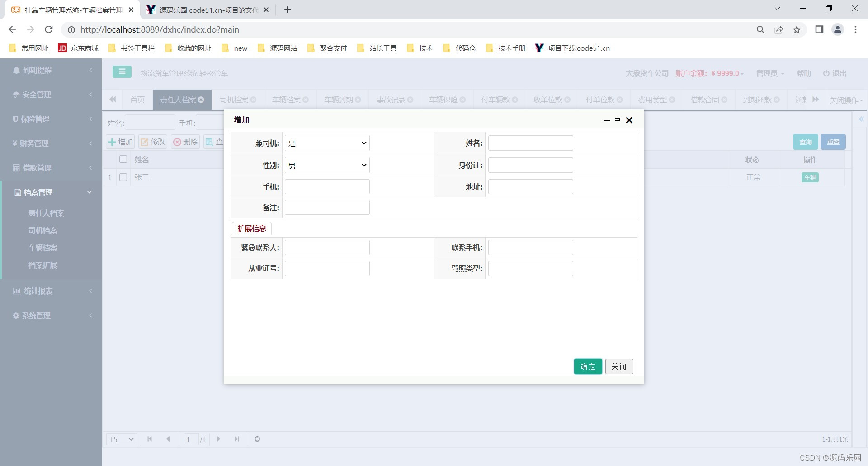Viewport: 868px width, 466px height.
Task: Click the 姓名 name input field in dialog
Action: coord(530,143)
